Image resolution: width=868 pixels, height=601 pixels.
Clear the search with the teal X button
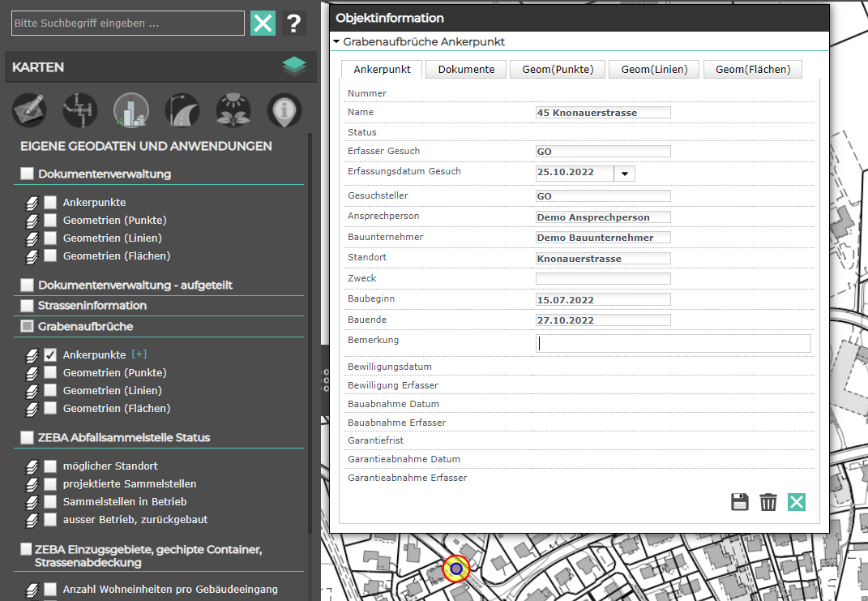pos(263,23)
